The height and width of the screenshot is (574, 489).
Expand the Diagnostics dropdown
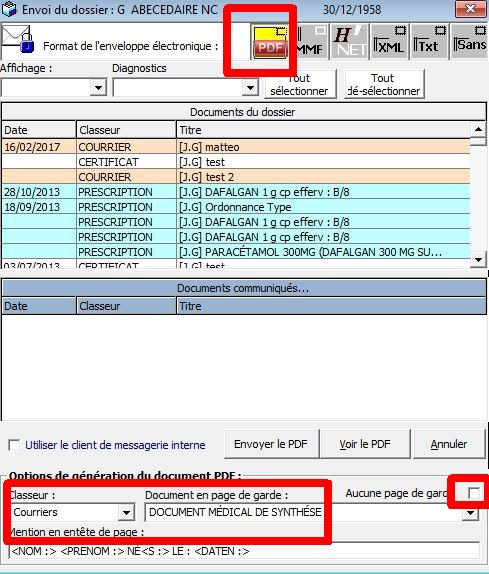tap(250, 87)
